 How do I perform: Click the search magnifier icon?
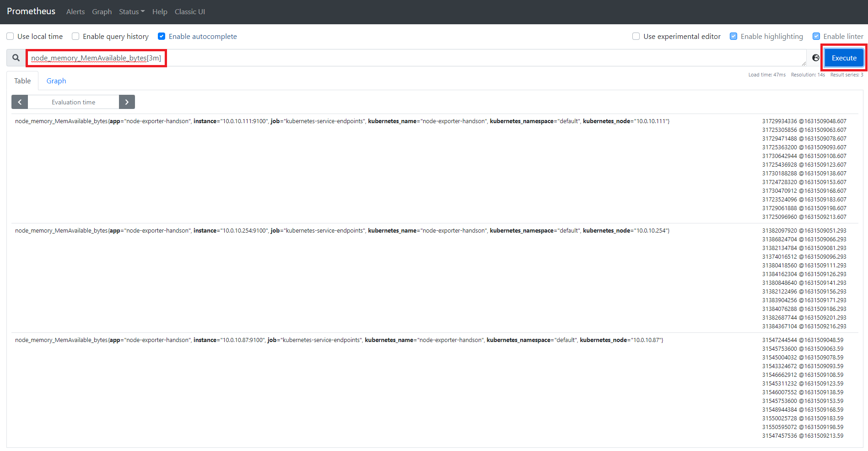16,58
